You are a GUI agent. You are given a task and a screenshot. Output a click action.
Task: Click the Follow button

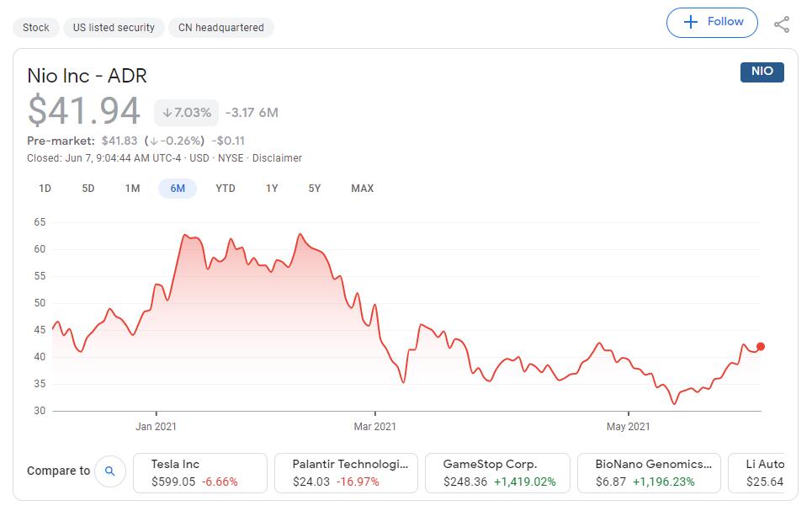(712, 23)
